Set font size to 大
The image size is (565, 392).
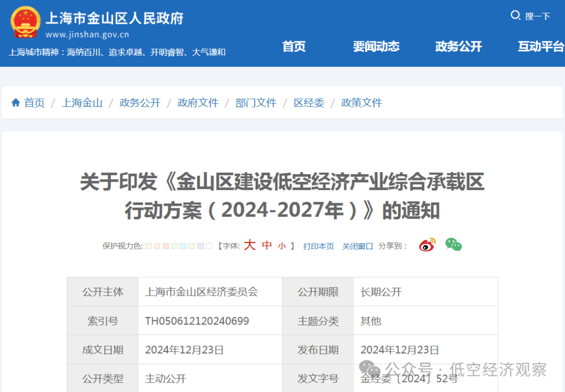coord(250,245)
